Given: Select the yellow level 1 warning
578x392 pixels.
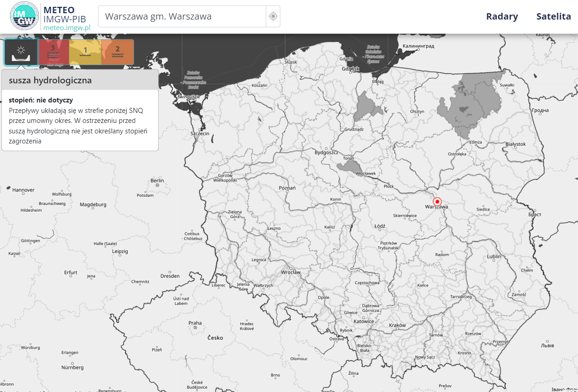Looking at the screenshot, I should pos(85,52).
